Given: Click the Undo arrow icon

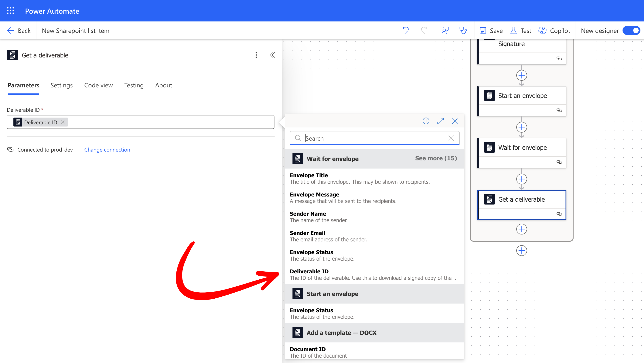Looking at the screenshot, I should [x=406, y=30].
